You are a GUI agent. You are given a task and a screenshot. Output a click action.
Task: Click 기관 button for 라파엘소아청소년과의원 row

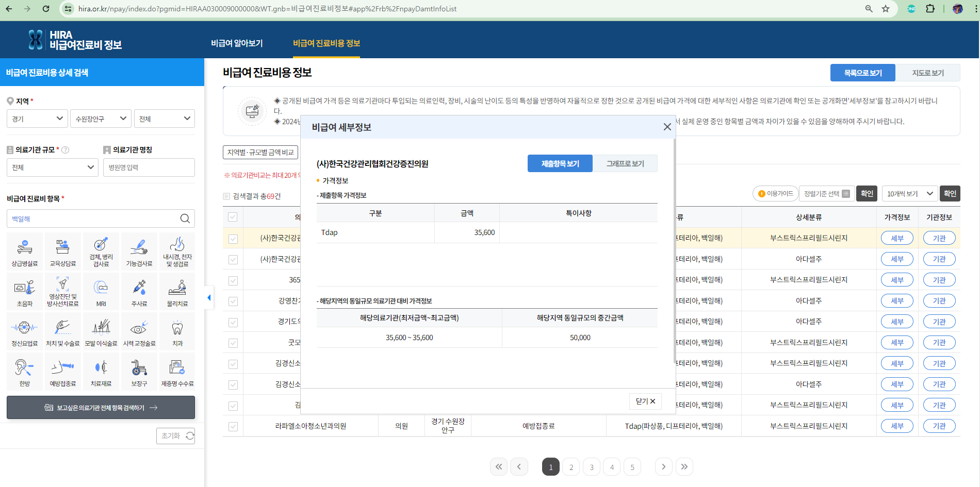939,426
